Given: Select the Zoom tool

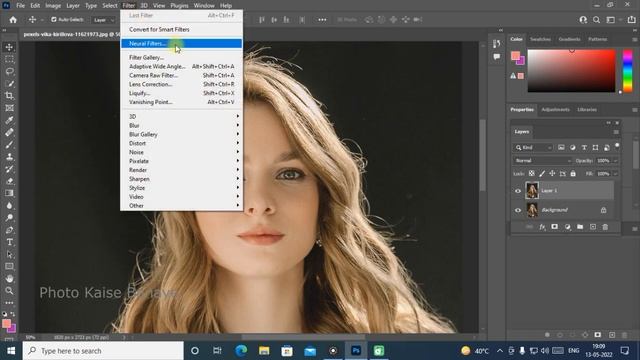Looking at the screenshot, I should [x=9, y=291].
